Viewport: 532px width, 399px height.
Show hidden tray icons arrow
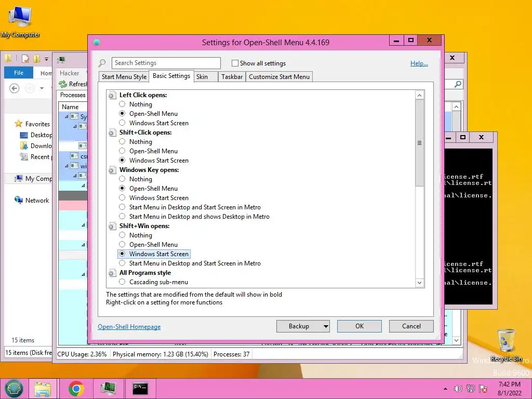point(445,389)
